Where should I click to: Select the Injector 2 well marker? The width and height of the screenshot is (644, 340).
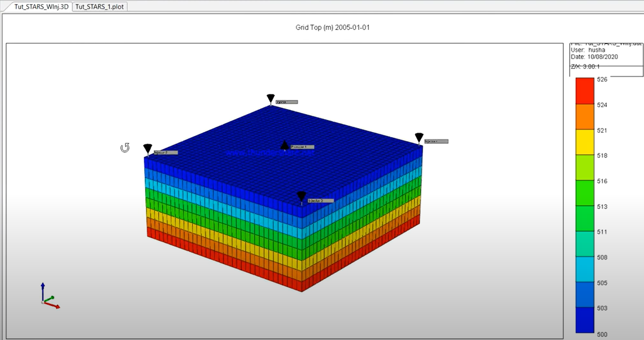(147, 149)
